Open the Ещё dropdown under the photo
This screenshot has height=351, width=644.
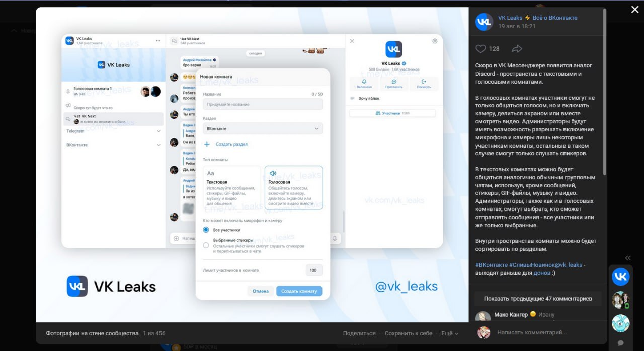(x=450, y=333)
